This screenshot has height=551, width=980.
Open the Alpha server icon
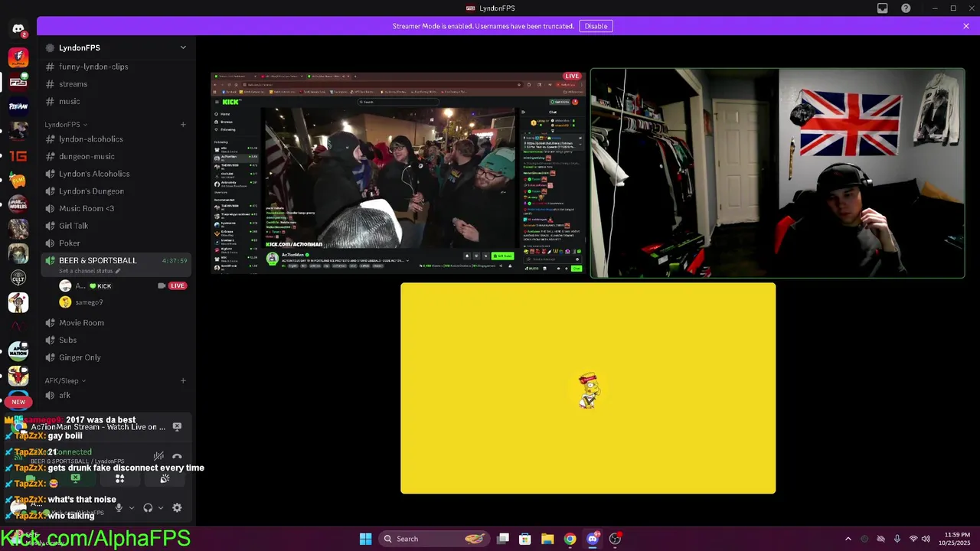[x=18, y=57]
